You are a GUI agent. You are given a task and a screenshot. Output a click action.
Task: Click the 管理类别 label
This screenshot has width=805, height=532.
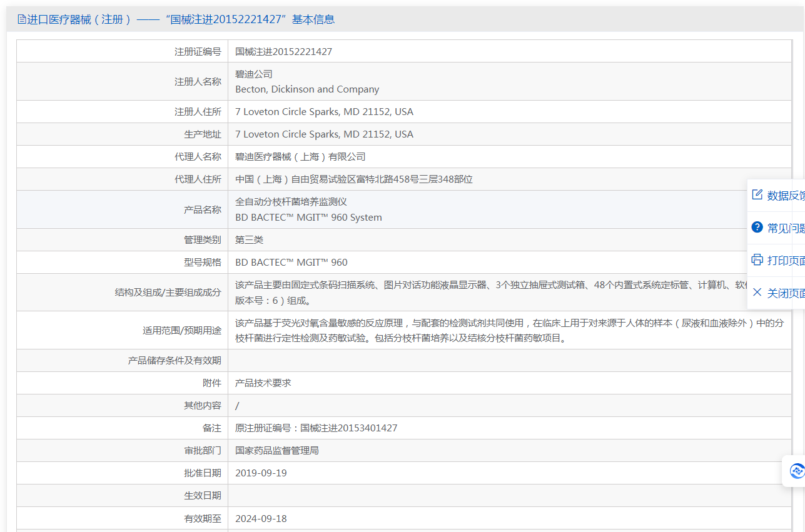(203, 239)
